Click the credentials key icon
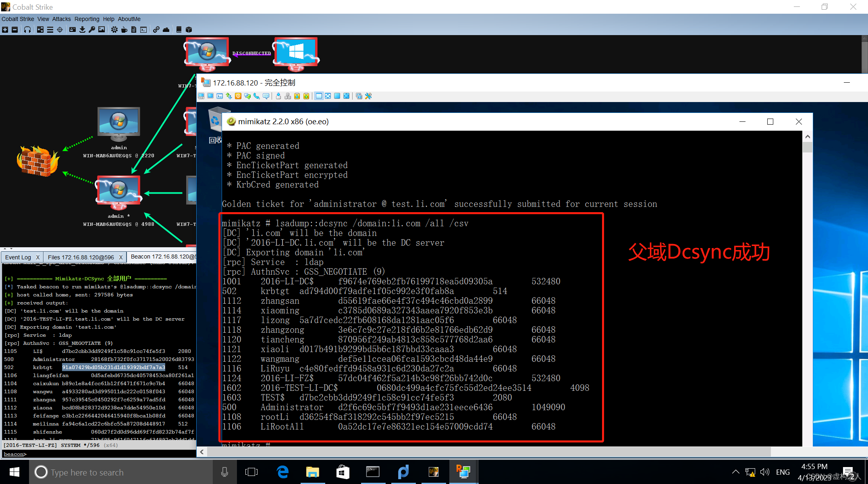This screenshot has width=868, height=484. click(92, 30)
